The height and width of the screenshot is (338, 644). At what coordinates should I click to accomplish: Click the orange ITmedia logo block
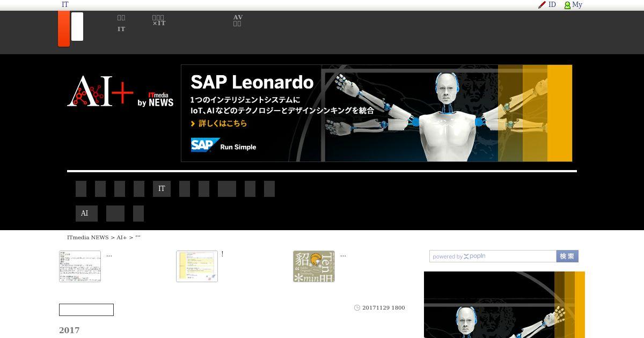(x=64, y=28)
